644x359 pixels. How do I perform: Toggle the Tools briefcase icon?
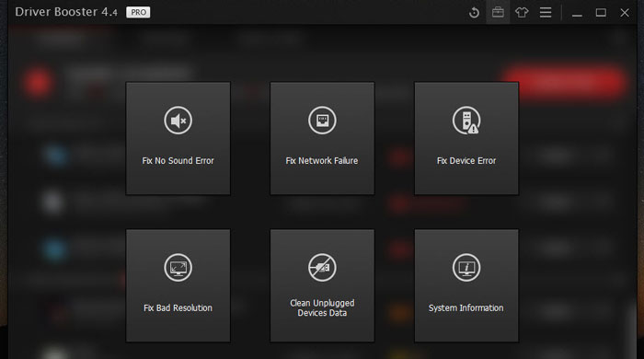tap(498, 12)
